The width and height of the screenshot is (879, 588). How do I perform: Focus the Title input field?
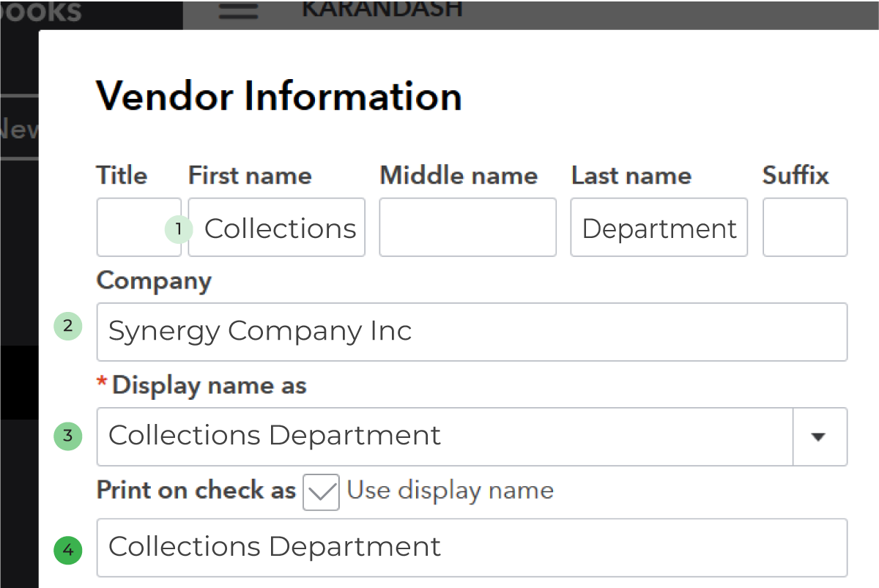coord(138,228)
